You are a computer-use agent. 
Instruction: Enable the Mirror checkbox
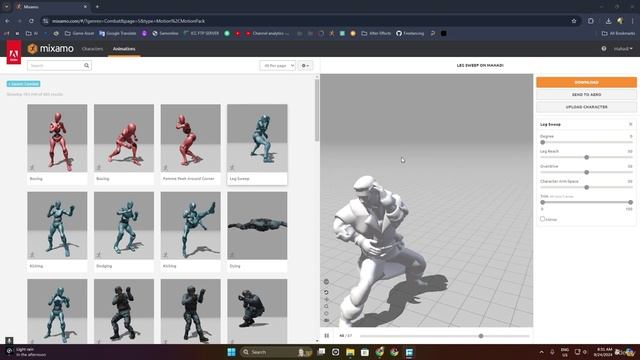pyautogui.click(x=542, y=219)
